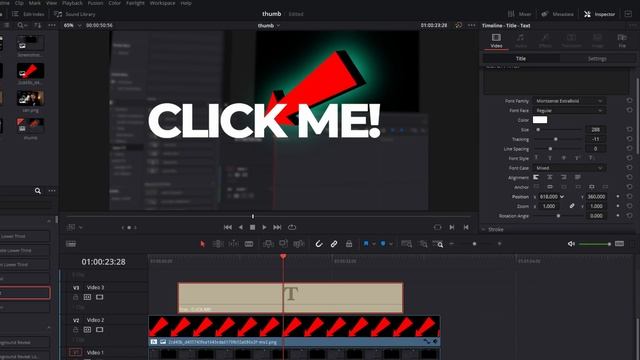This screenshot has height=360, width=640.
Task: Add keyframe for Rotation Angle
Action: pos(618,216)
